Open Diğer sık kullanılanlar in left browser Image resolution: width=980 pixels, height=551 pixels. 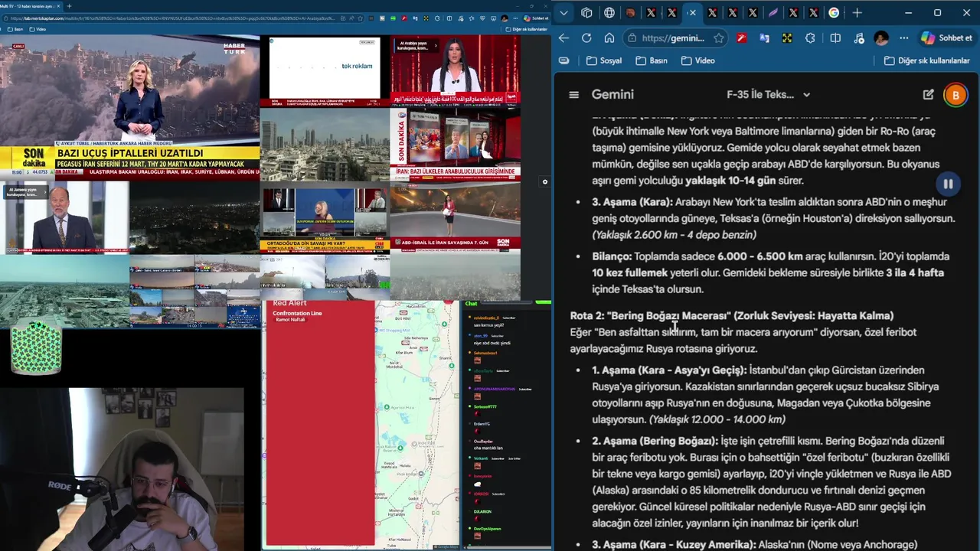526,29
